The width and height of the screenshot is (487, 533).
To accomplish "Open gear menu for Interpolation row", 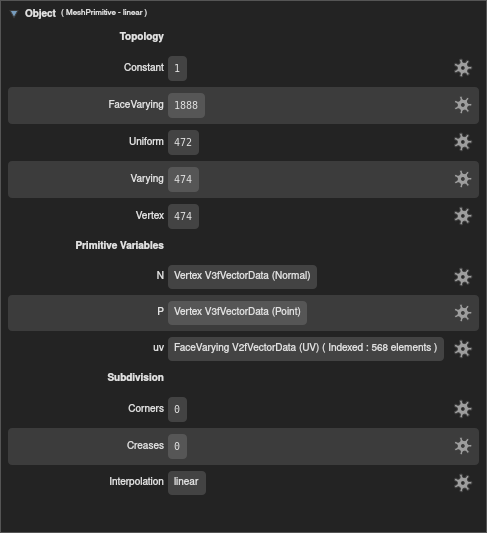I will [x=463, y=483].
